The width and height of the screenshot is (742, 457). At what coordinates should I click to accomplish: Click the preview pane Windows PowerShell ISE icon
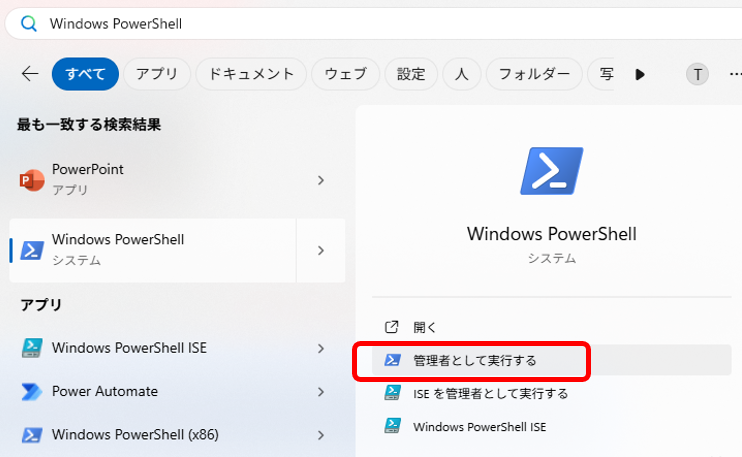[392, 426]
